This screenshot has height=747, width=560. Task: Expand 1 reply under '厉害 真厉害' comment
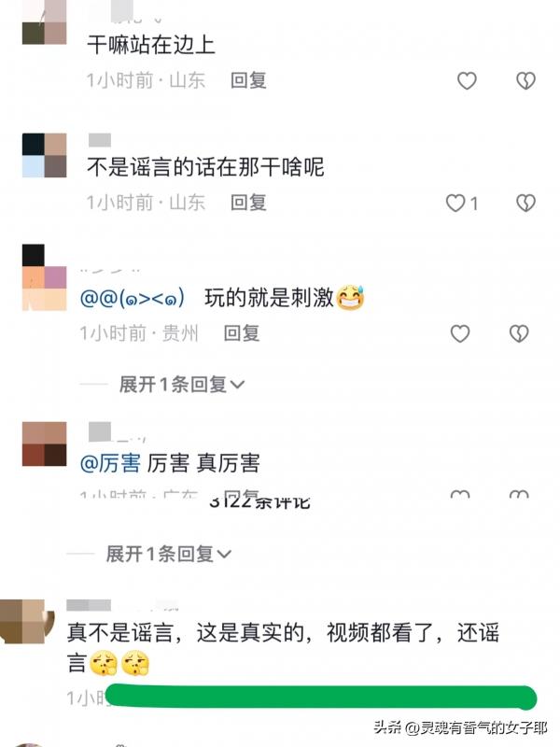168,554
